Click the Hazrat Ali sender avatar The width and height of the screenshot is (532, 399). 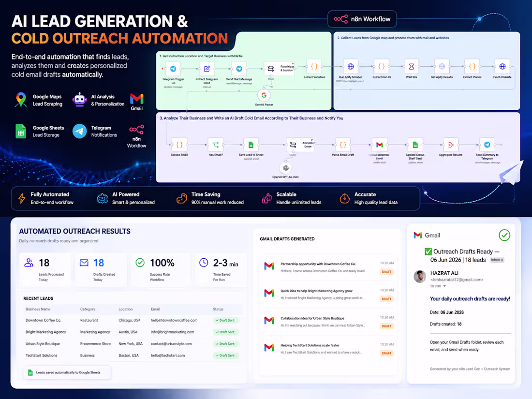(420, 277)
